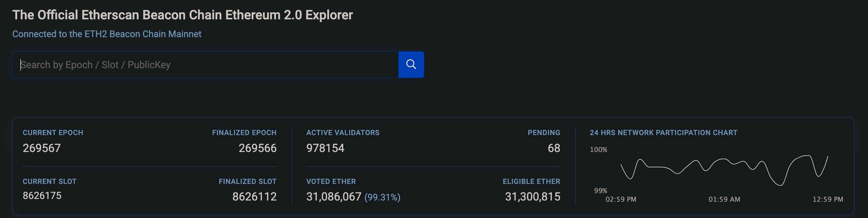Open the finalized slot 8626112
868x218 pixels.
[x=254, y=197]
